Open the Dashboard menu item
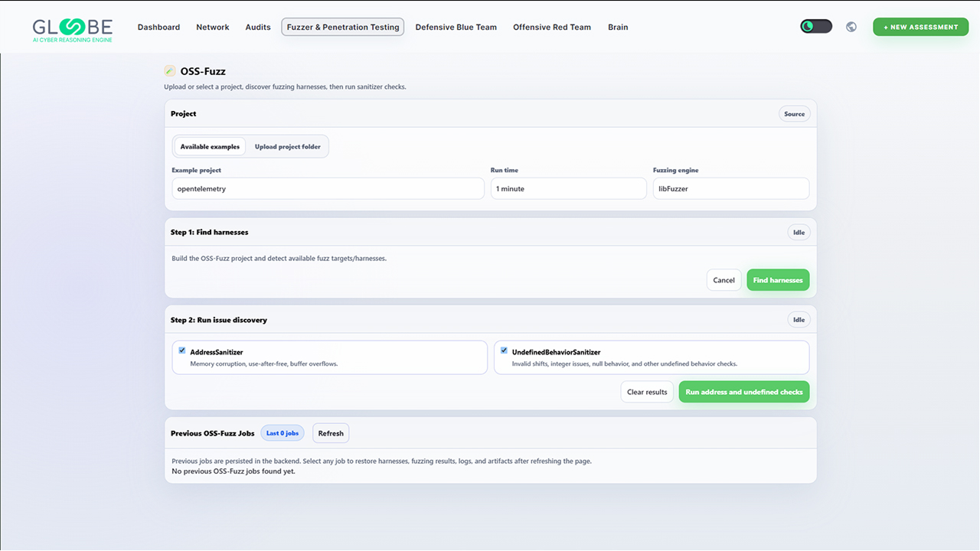Screen dimensions: 980x551 coord(158,27)
